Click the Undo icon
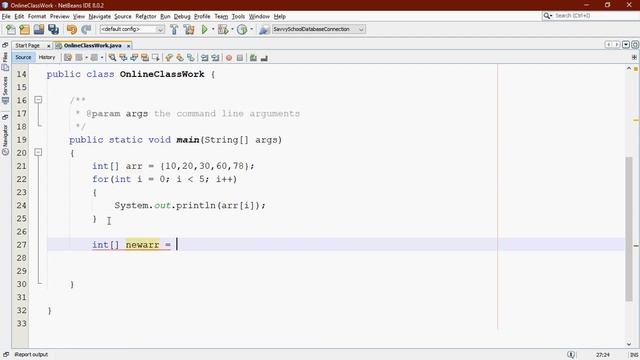The width and height of the screenshot is (640, 360). [x=72, y=29]
